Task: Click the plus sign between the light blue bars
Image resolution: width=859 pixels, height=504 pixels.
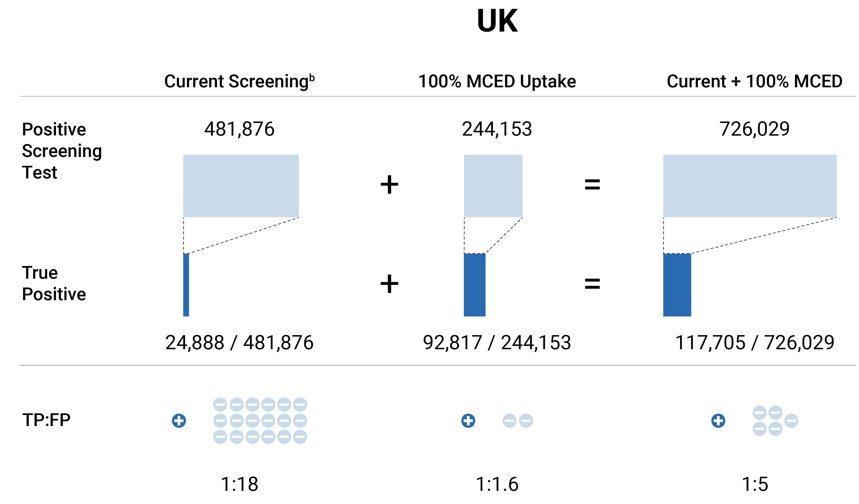Action: pos(389,185)
